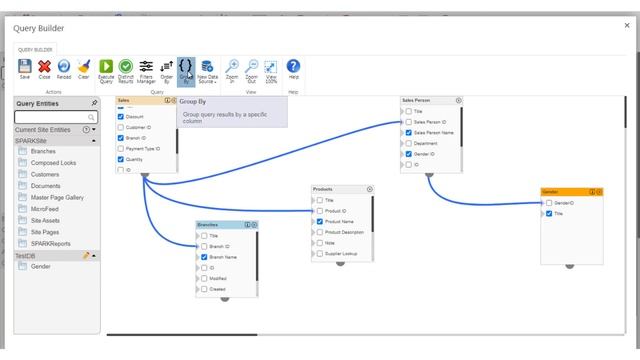Click the Sales Person bottom connector handle
Screen dimensions: 640x360
click(429, 175)
